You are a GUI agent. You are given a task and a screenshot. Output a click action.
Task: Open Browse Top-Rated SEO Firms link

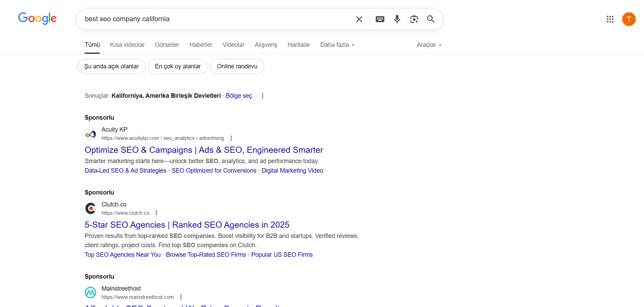pos(206,255)
